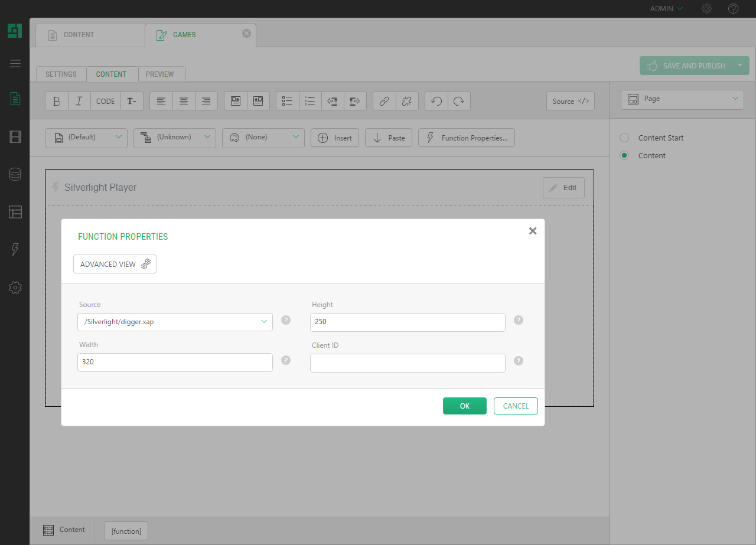
Task: Close the Function Properties dialog
Action: tap(533, 231)
